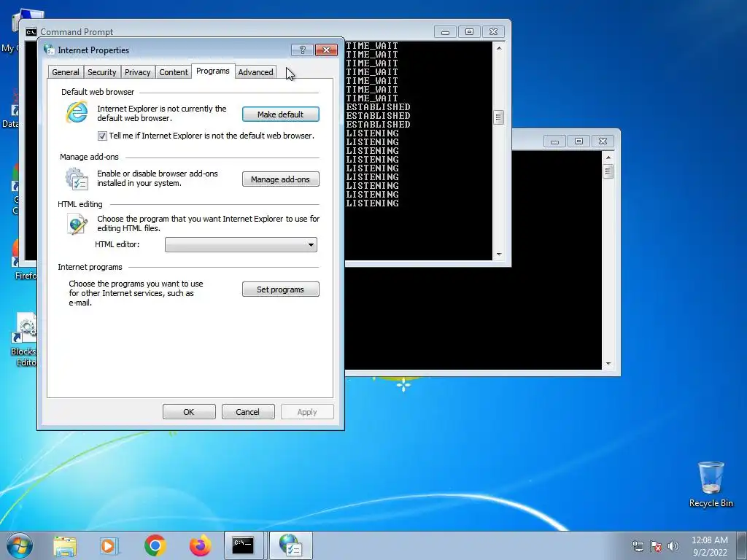Click the HTML editing globe pencil icon
Image resolution: width=747 pixels, height=560 pixels.
pyautogui.click(x=77, y=224)
